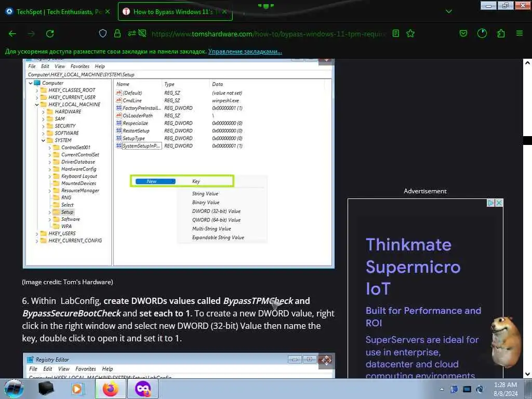The height and width of the screenshot is (399, 532).
Task: Launch Windows Media Player from the taskbar
Action: click(x=77, y=389)
